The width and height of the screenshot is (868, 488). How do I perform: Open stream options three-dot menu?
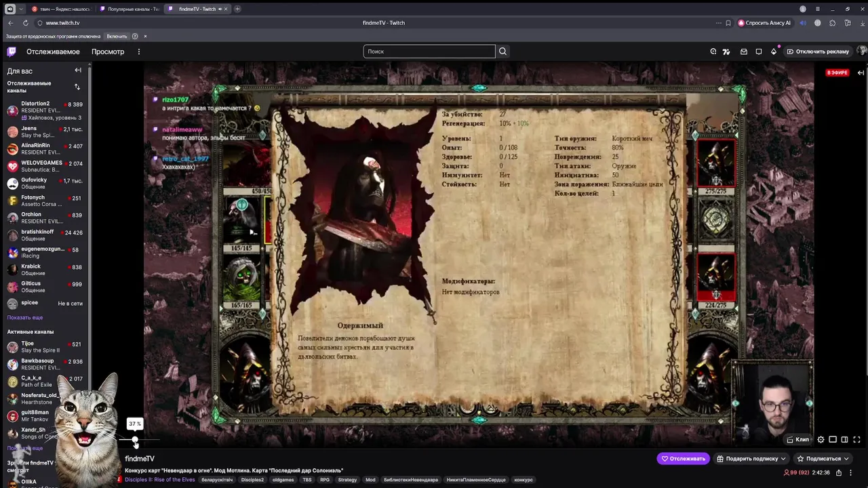click(x=850, y=472)
